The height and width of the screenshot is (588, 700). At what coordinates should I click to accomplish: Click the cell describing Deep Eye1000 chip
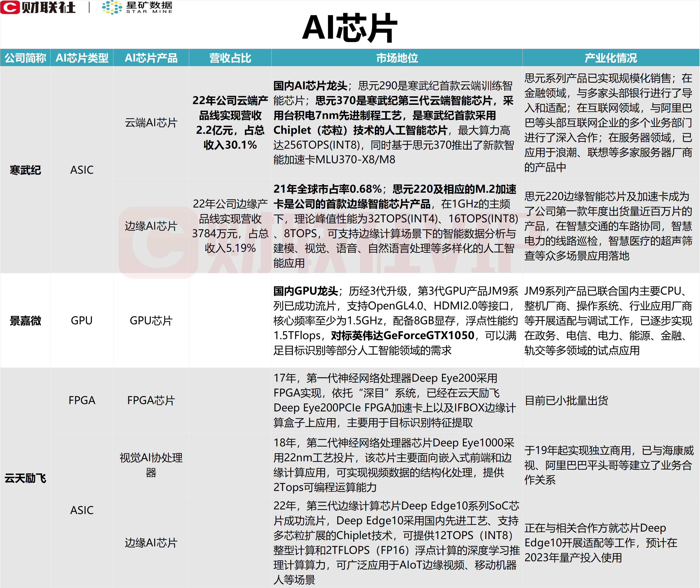397,465
